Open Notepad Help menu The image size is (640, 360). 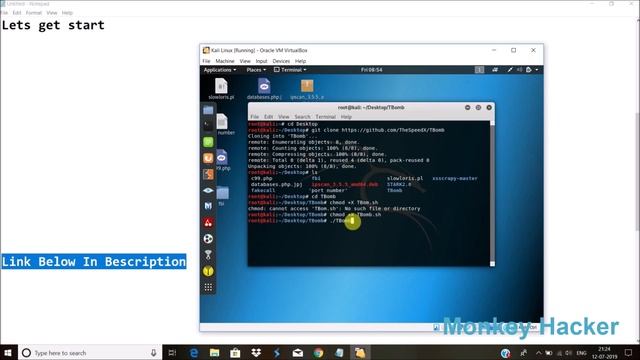(x=67, y=13)
